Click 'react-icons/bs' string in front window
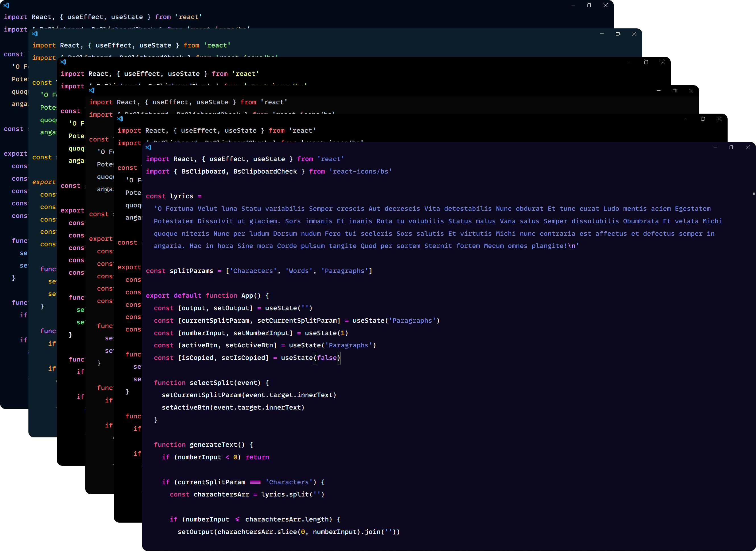 360,172
